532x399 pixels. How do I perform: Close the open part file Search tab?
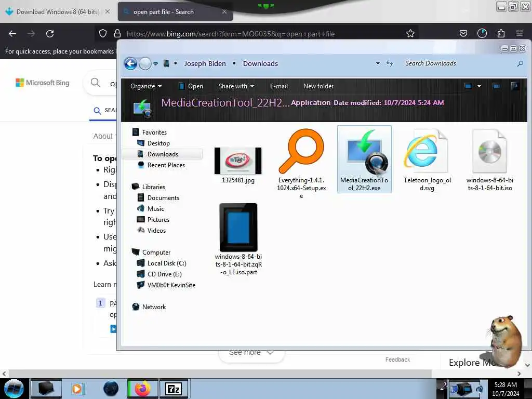(224, 11)
